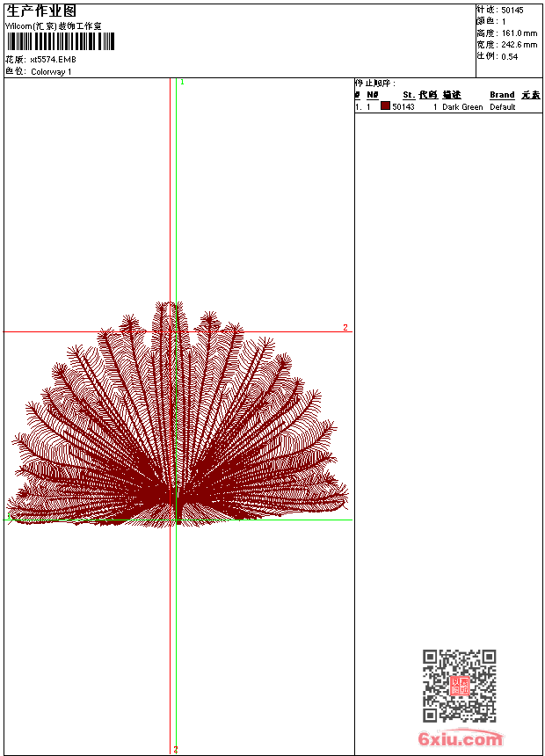The image size is (545, 756).
Task: Click the 6xiu.com watermark logo
Action: coord(461,740)
